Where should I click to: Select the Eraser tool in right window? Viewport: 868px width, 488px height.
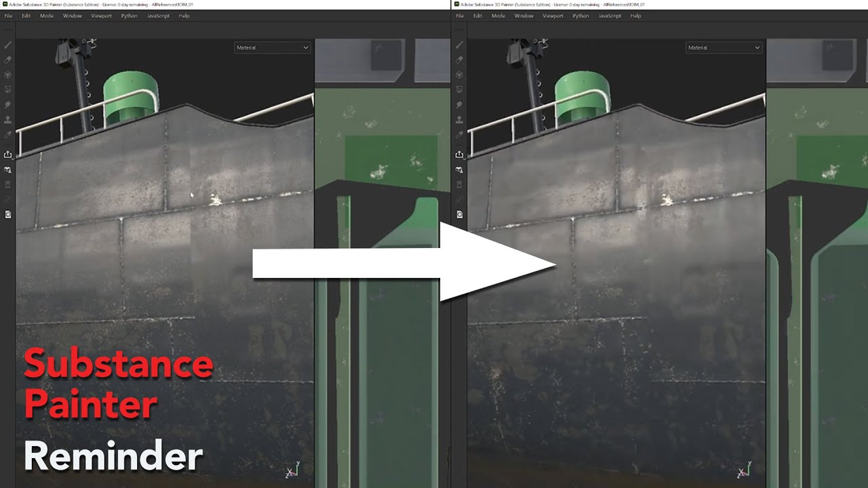click(x=460, y=60)
